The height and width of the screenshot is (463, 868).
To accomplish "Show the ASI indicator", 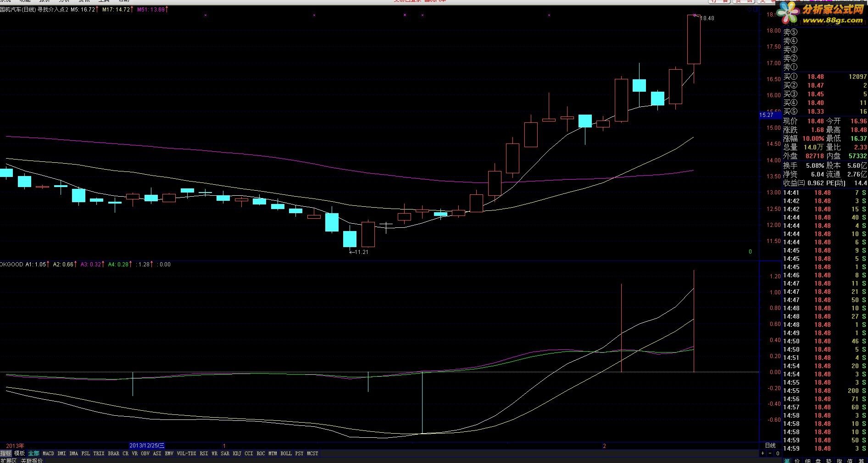I will click(157, 453).
